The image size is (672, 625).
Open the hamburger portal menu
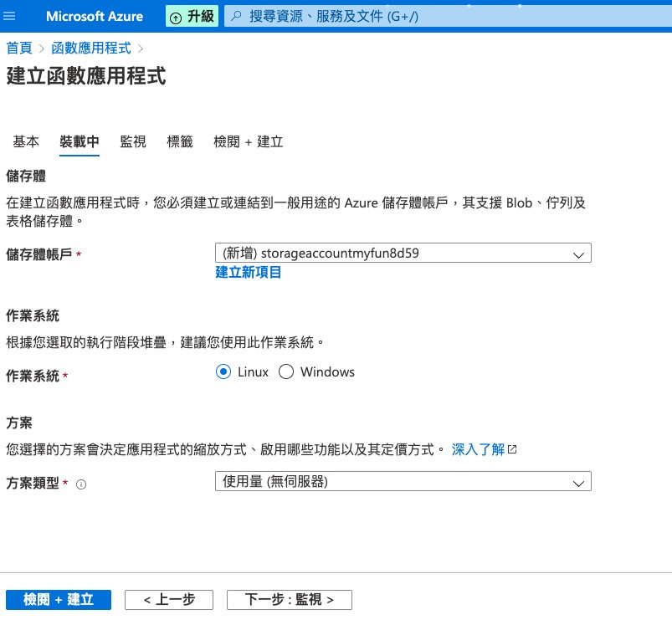9,16
